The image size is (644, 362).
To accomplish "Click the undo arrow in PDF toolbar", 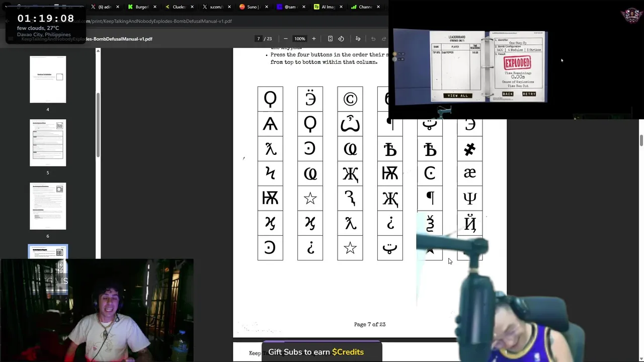I will (x=373, y=39).
